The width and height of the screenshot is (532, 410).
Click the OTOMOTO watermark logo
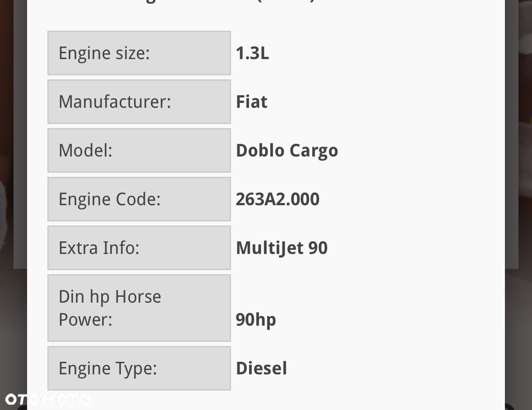48,399
